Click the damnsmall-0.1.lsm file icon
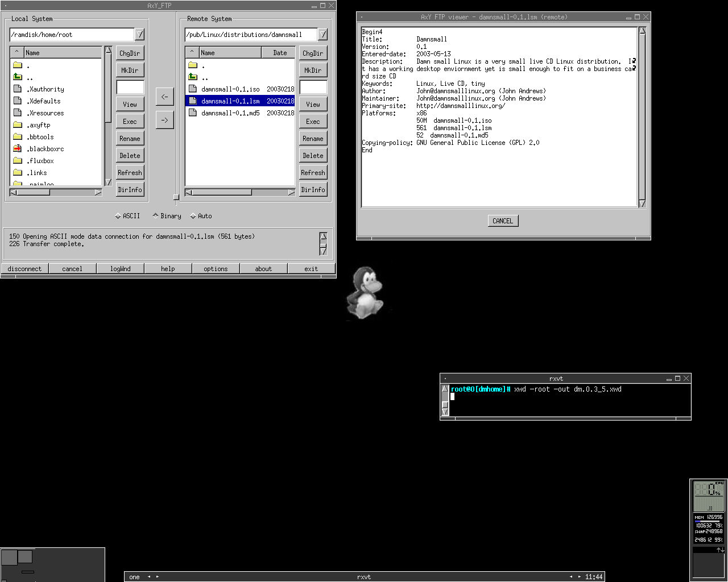The height and width of the screenshot is (582, 728). [193, 101]
